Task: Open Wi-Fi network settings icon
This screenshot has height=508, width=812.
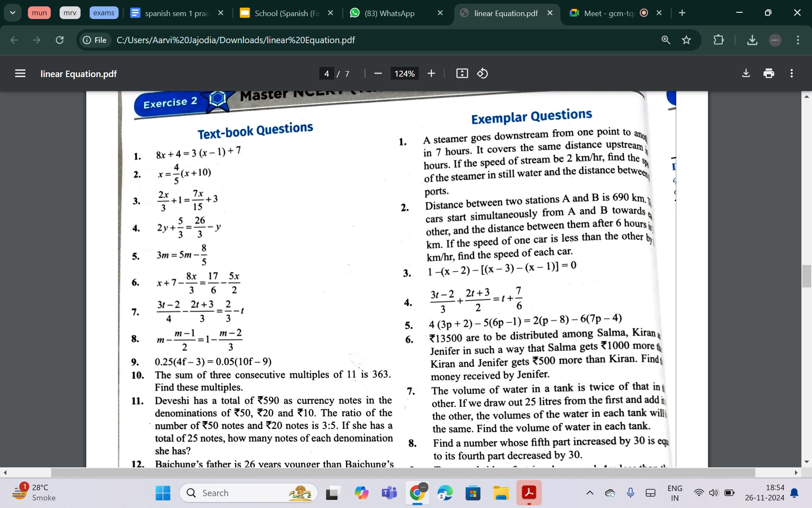Action: (x=699, y=493)
